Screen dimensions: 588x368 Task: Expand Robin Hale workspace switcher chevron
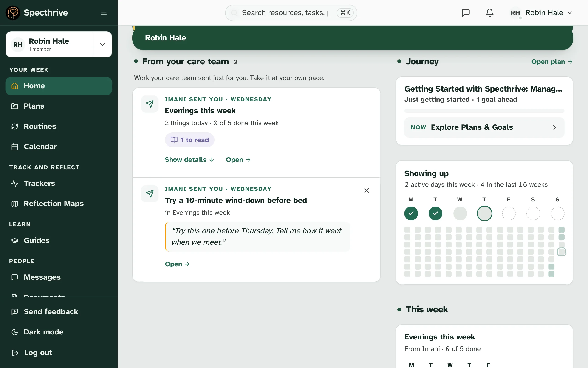click(x=102, y=45)
